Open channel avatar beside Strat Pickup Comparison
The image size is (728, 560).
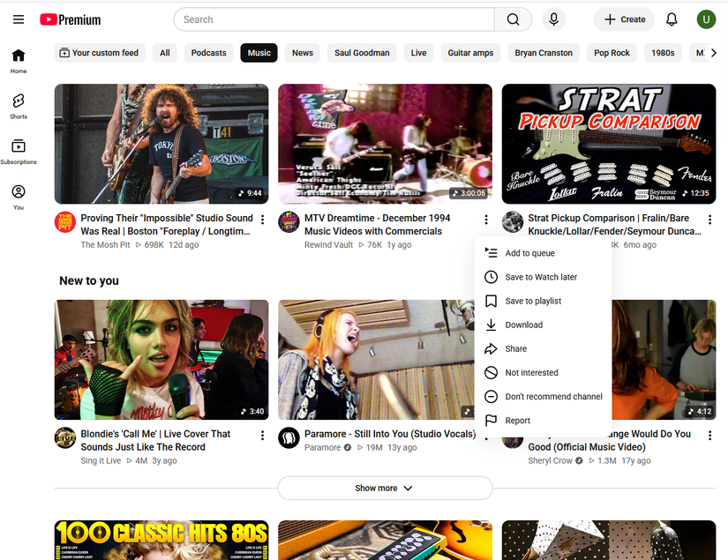click(x=513, y=221)
